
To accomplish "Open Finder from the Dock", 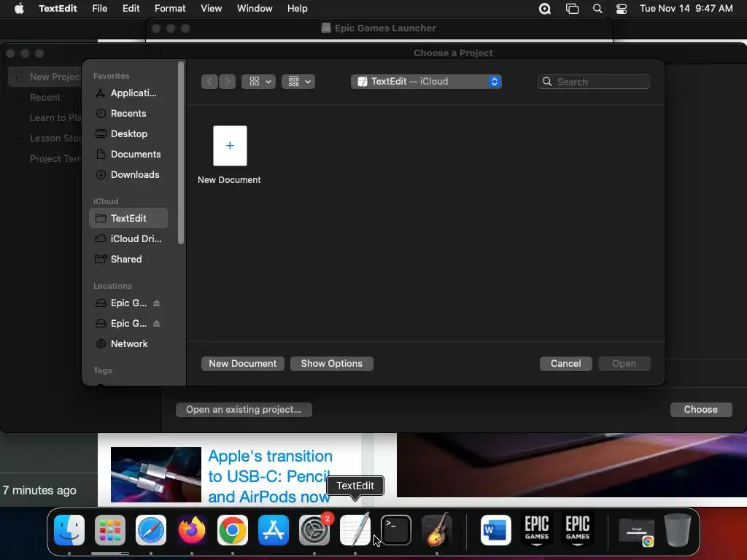I will tap(69, 530).
